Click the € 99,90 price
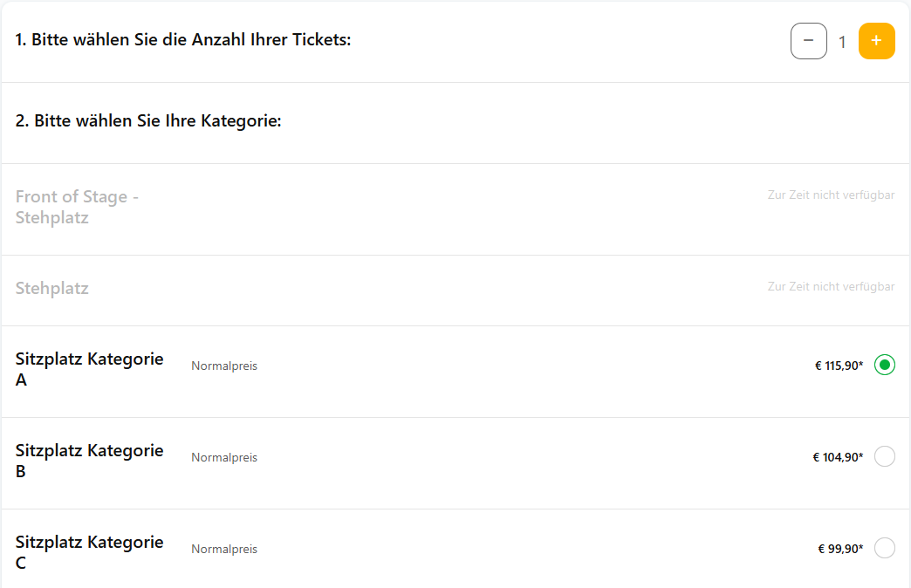 coord(840,549)
